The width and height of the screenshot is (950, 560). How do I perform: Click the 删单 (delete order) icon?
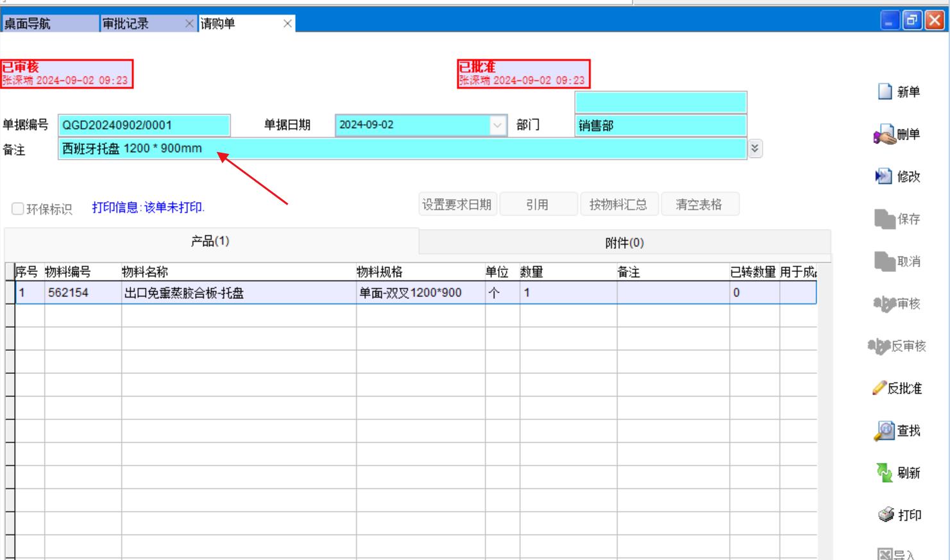884,135
